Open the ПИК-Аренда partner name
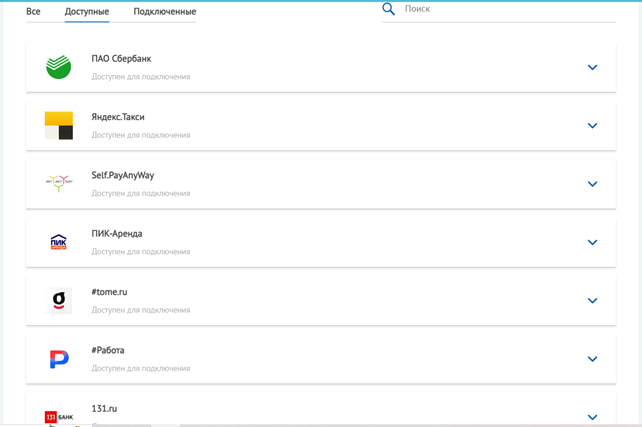 click(x=117, y=234)
